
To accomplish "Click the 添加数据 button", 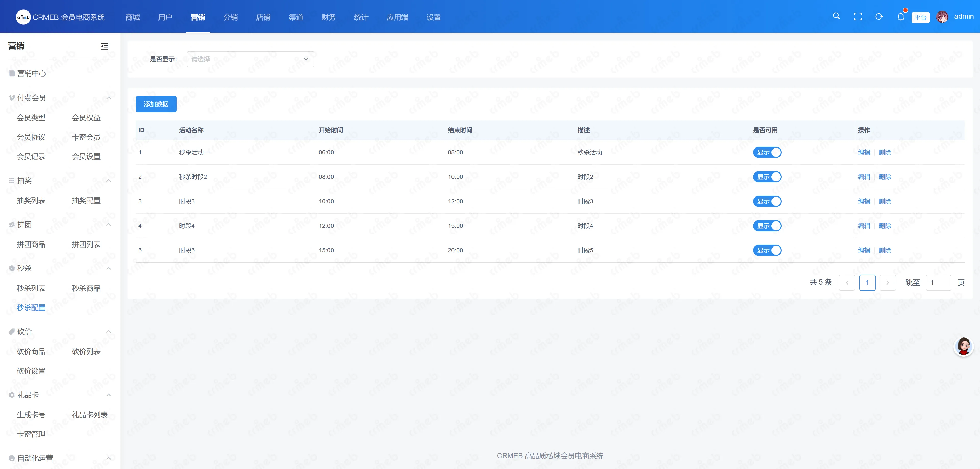I will pyautogui.click(x=156, y=104).
